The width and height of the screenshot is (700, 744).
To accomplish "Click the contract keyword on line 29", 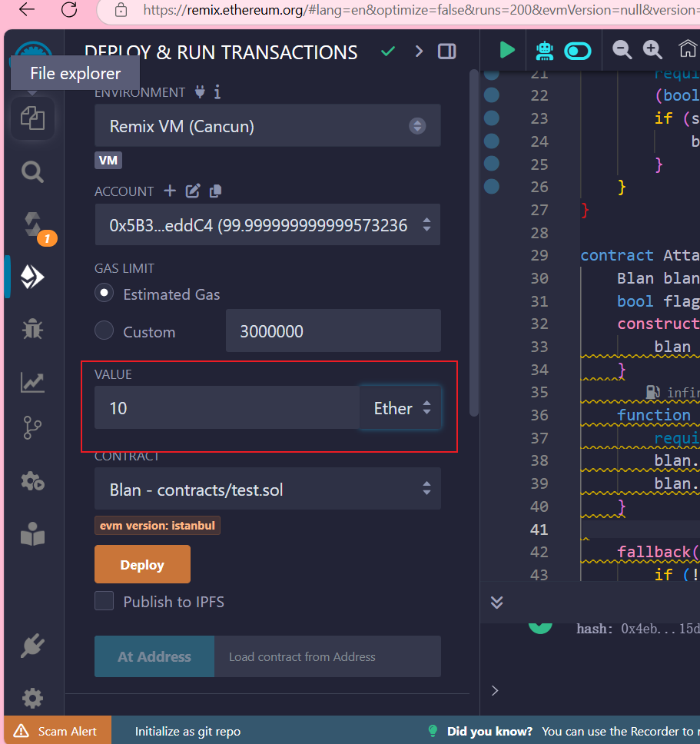I will pyautogui.click(x=617, y=255).
